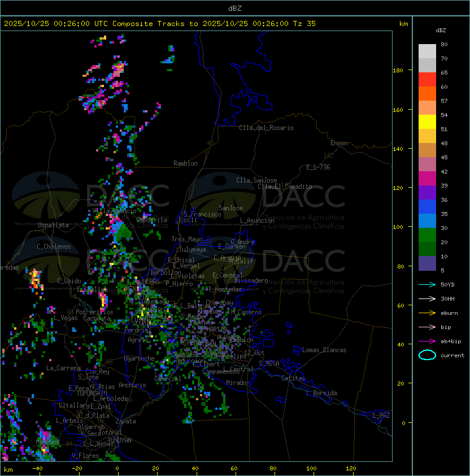470x476 pixels.
Task: Click the 'Tz 35' text in header
Action: 304,24
